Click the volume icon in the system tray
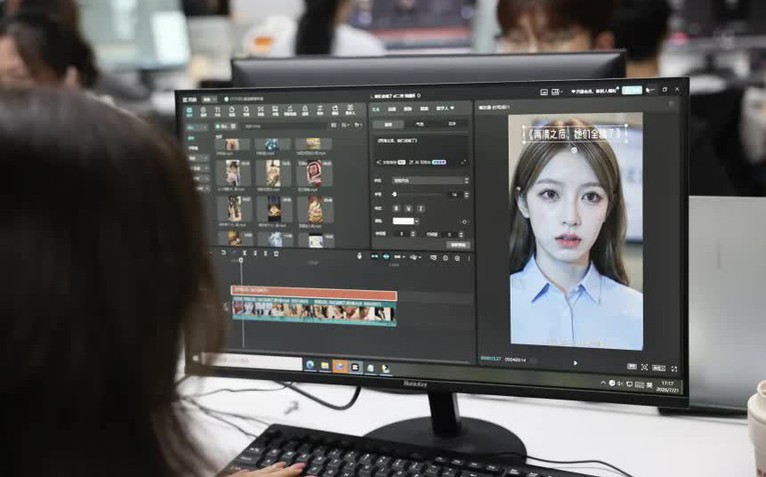This screenshot has width=766, height=477. pyautogui.click(x=619, y=384)
